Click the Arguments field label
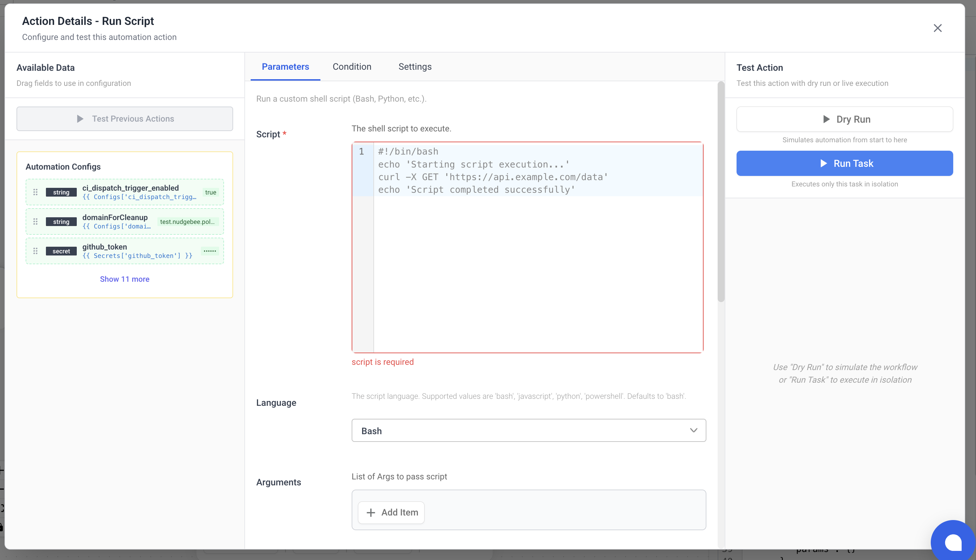 278,482
